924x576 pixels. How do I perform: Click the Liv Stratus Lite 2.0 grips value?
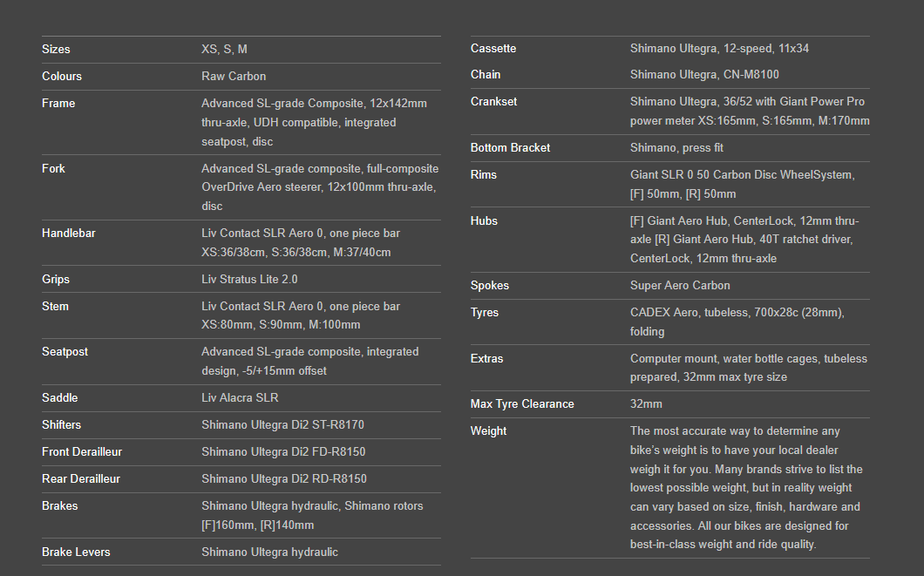(x=249, y=279)
